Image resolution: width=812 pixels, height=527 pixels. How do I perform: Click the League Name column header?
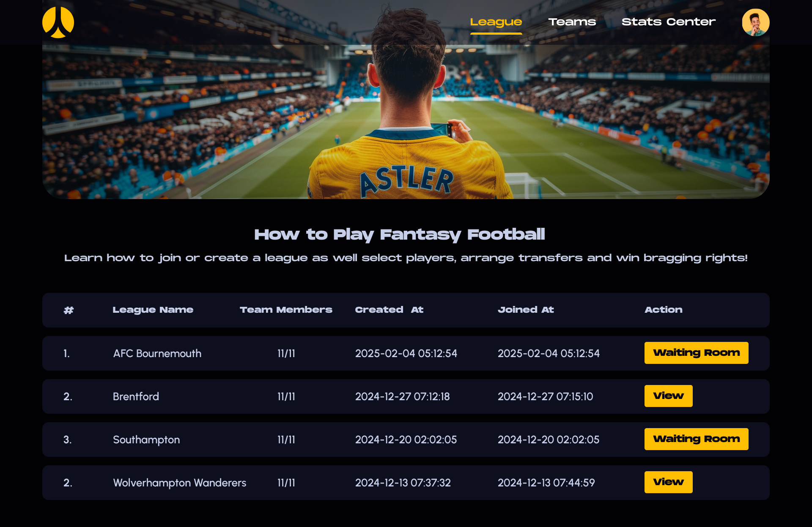pos(153,310)
